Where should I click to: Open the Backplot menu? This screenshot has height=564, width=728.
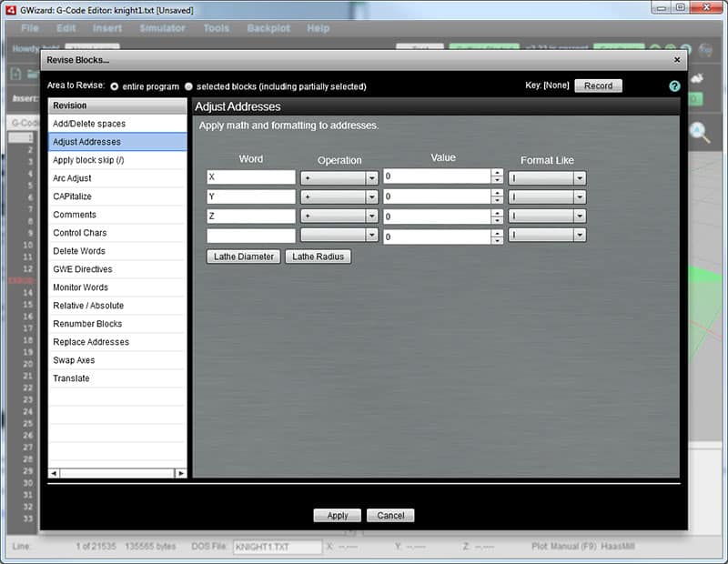268,28
